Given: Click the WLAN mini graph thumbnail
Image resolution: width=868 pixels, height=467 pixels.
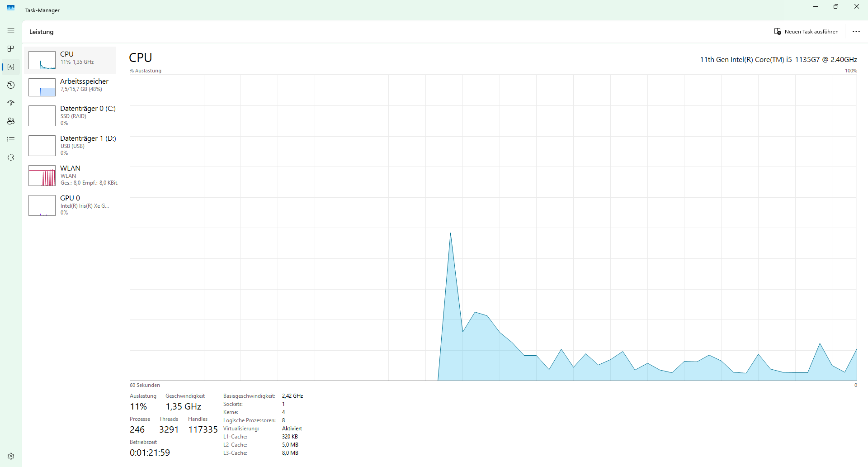Looking at the screenshot, I should pos(42,176).
